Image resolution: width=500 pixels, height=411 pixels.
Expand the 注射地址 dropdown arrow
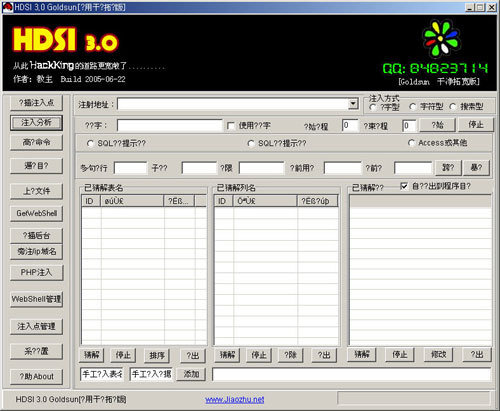click(x=353, y=104)
